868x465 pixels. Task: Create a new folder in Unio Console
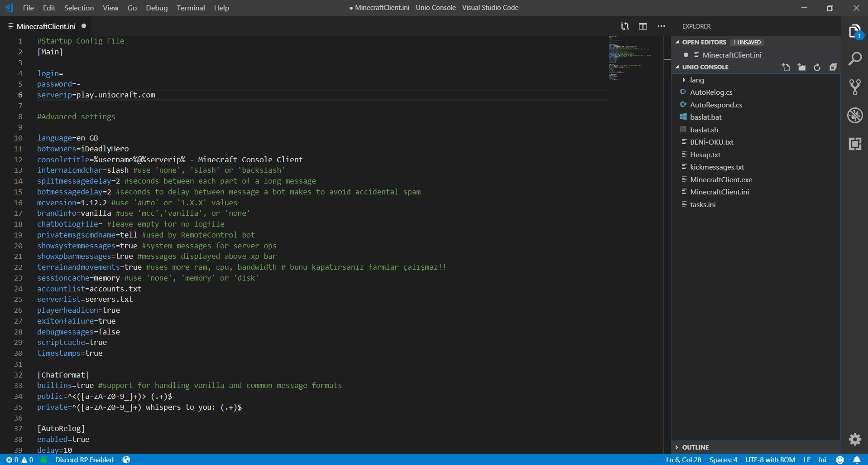click(801, 67)
